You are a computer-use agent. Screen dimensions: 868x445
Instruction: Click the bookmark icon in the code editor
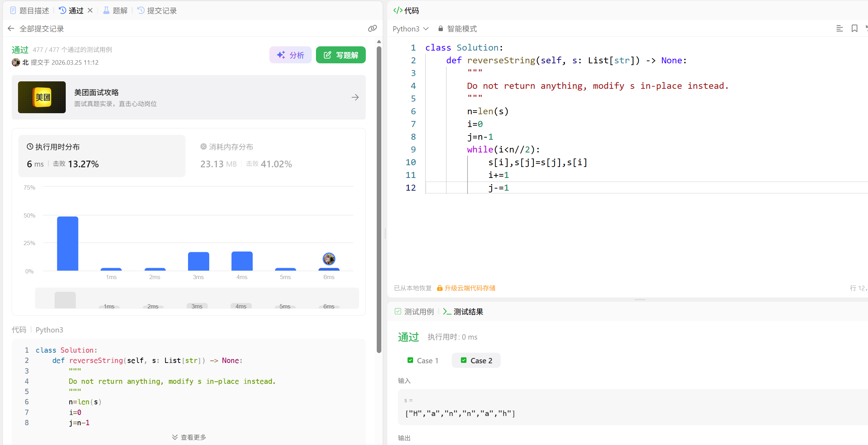pos(854,29)
